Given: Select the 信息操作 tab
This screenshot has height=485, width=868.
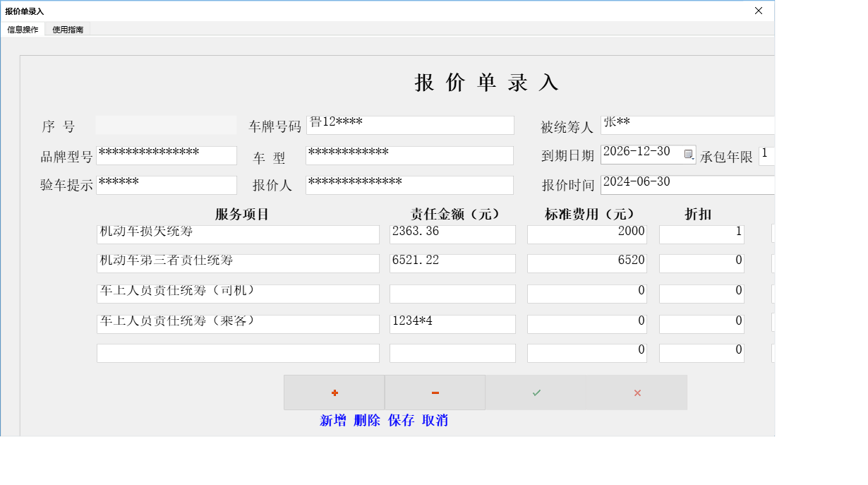Looking at the screenshot, I should (x=23, y=30).
